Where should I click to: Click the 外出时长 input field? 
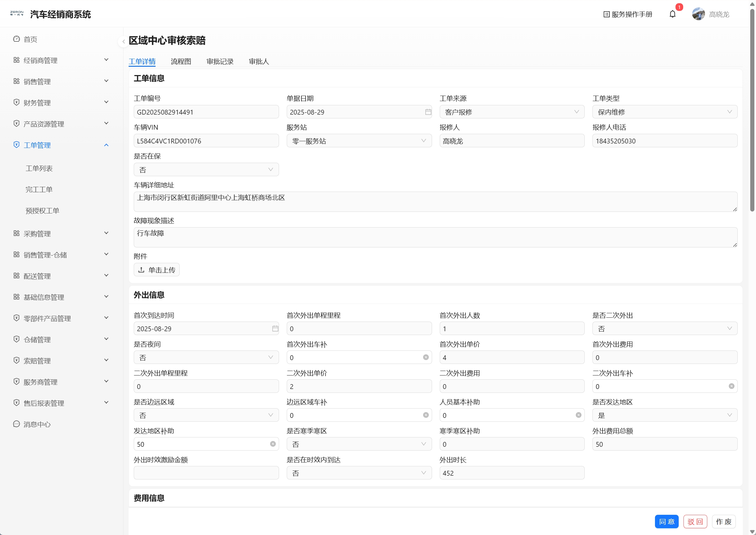(512, 473)
